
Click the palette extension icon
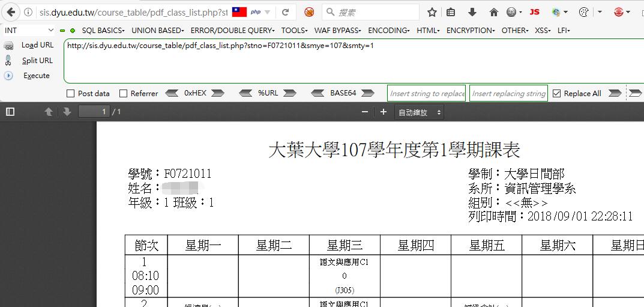[583, 13]
